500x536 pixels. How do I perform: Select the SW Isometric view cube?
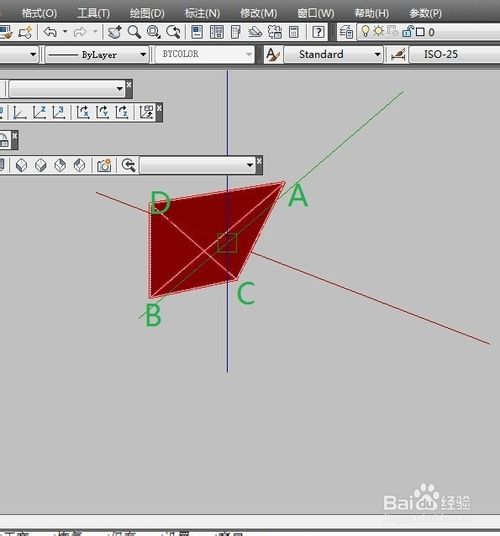click(22, 165)
